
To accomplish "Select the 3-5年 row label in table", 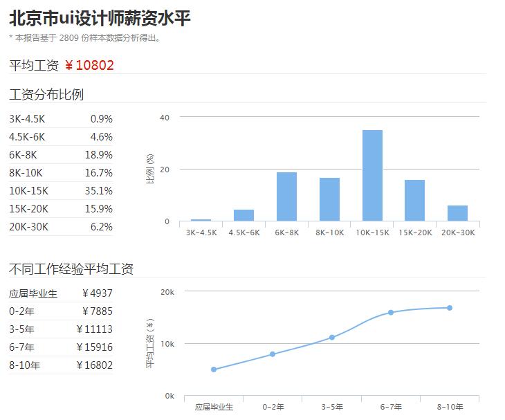I will point(21,329).
